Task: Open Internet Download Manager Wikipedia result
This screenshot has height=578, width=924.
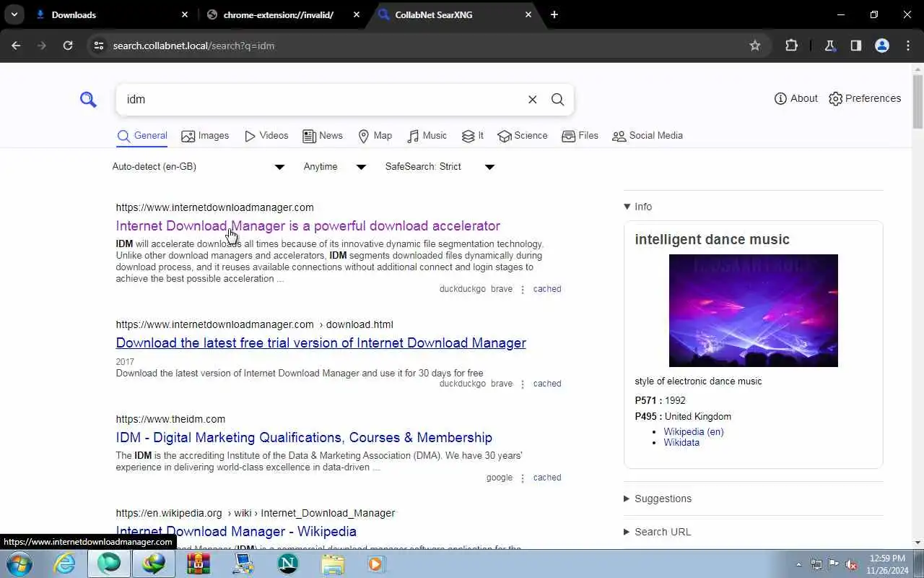Action: 236,532
